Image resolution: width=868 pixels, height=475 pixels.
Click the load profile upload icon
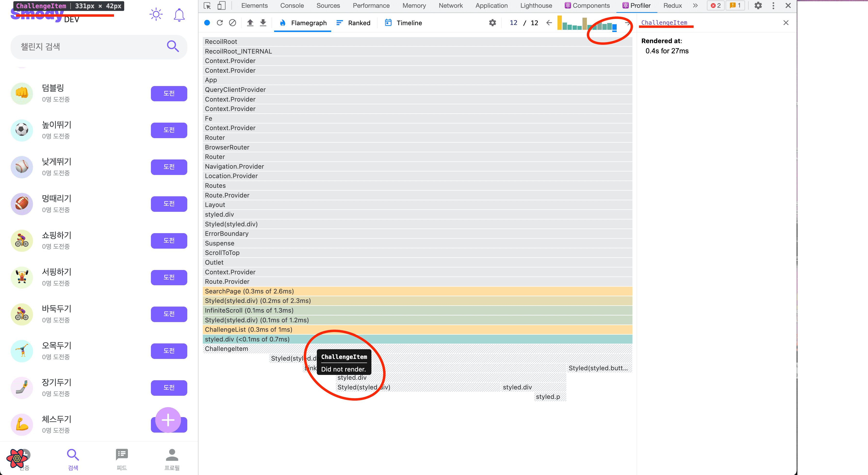[x=250, y=23]
